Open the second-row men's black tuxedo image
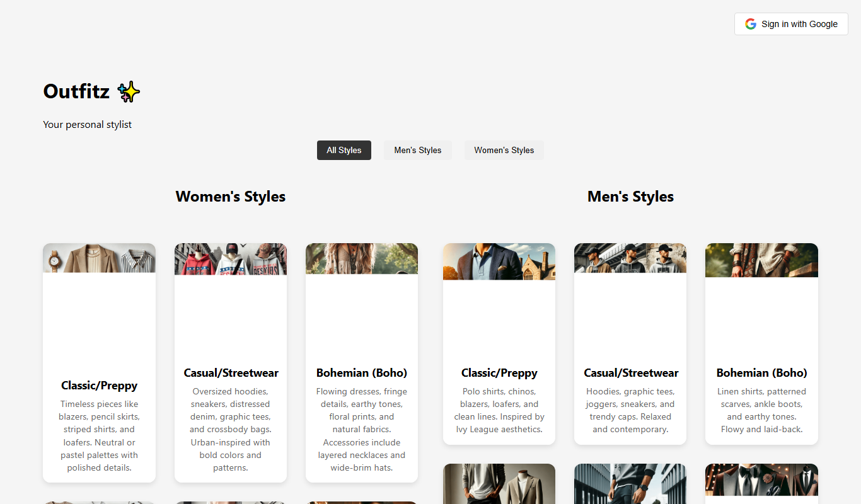 coord(761,480)
